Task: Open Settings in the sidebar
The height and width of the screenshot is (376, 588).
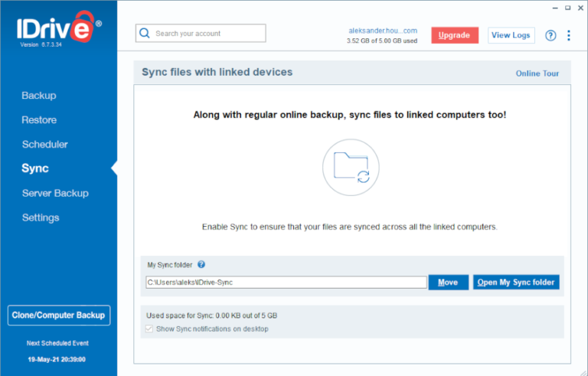Action: [x=41, y=217]
